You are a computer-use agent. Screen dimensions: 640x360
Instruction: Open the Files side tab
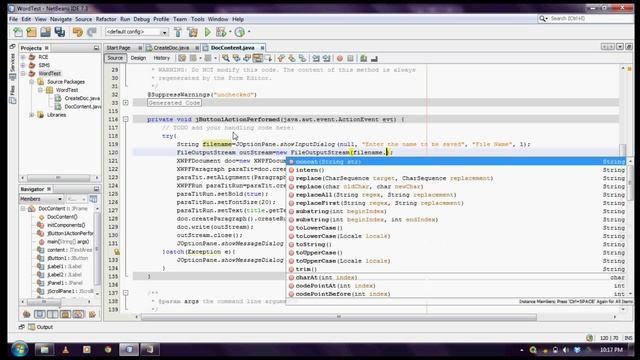[x=12, y=94]
